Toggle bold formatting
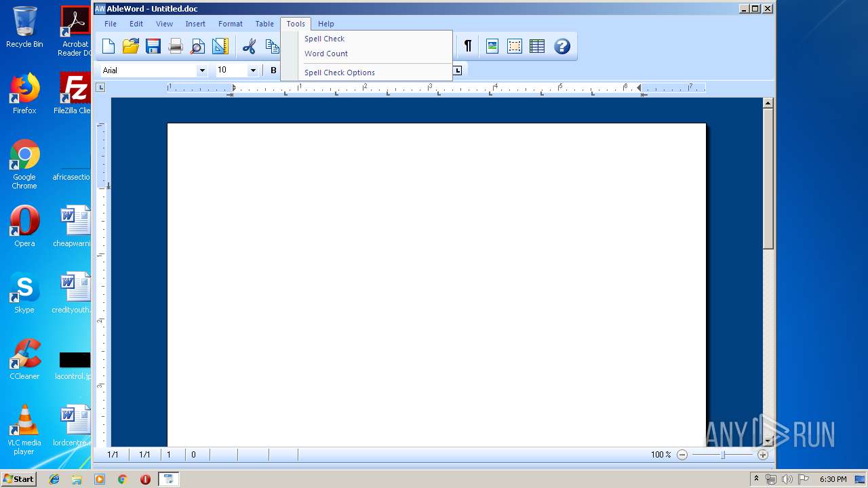Viewport: 868px width, 488px height. coord(274,70)
